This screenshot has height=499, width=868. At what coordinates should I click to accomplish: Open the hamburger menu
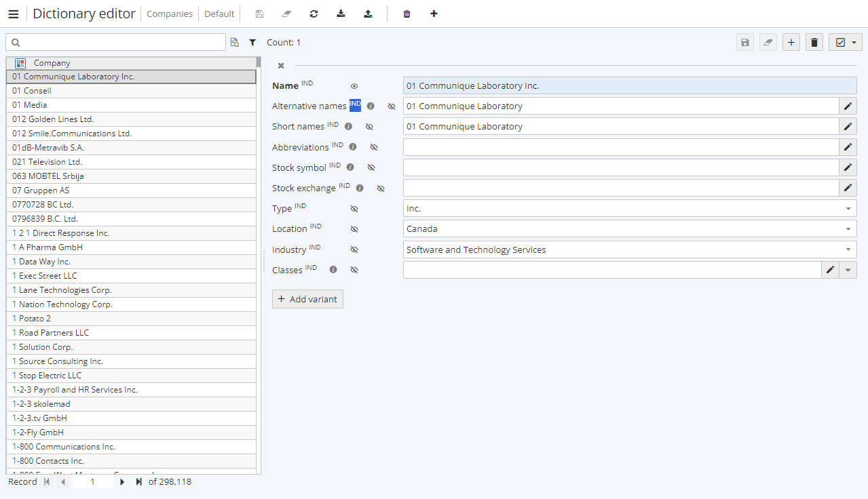pyautogui.click(x=14, y=14)
